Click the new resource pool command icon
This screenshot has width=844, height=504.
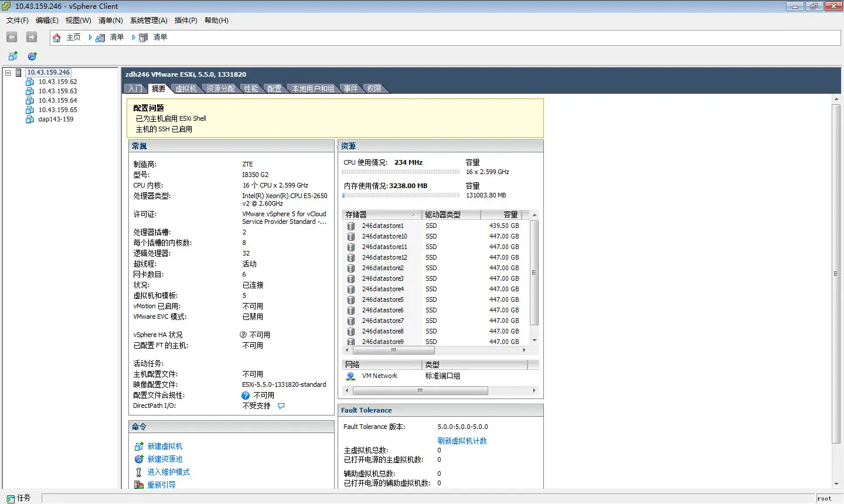point(139,459)
